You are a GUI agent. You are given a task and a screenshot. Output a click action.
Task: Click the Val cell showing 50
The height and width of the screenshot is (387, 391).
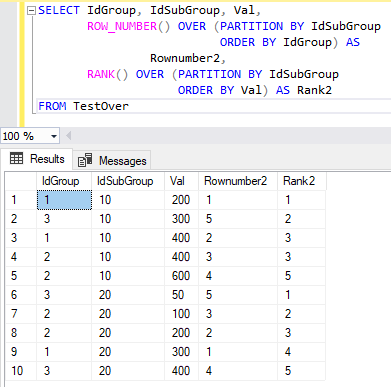click(x=181, y=295)
